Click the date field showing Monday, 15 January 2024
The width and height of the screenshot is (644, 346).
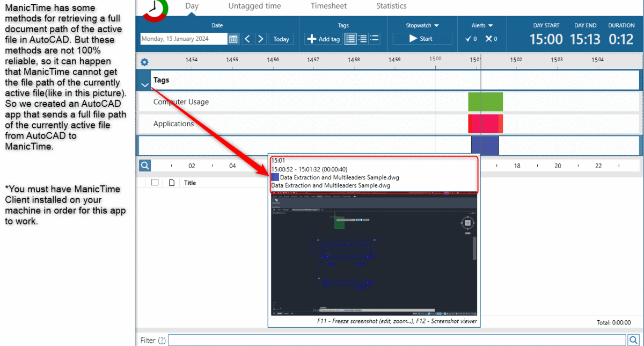pyautogui.click(x=184, y=39)
